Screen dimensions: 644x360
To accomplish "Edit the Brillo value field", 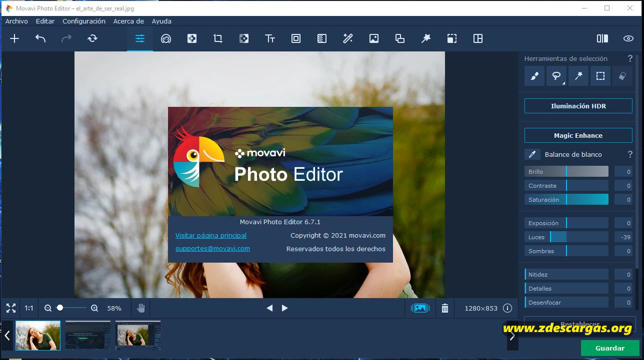I will tap(623, 171).
